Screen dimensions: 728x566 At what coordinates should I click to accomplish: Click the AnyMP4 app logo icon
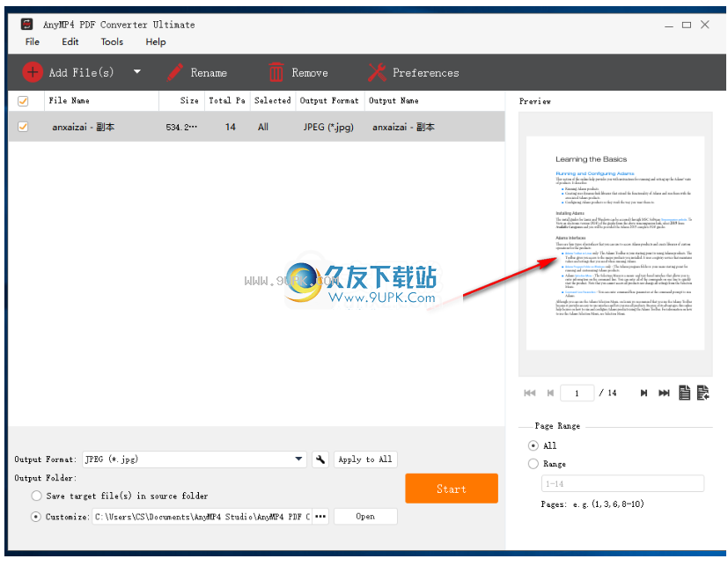click(27, 24)
